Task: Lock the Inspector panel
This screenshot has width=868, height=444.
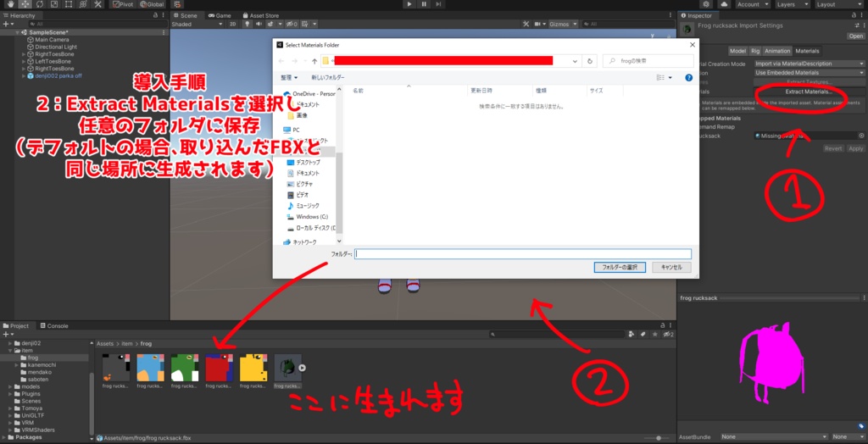Action: (x=855, y=15)
